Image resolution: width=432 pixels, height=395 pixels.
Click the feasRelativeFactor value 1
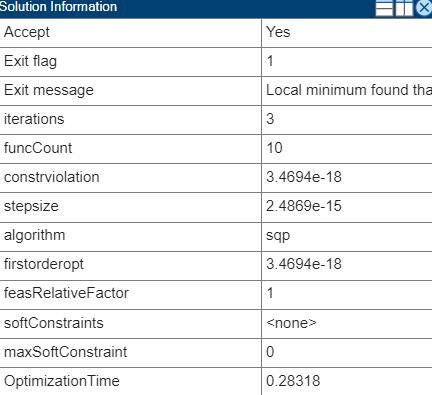pos(270,293)
